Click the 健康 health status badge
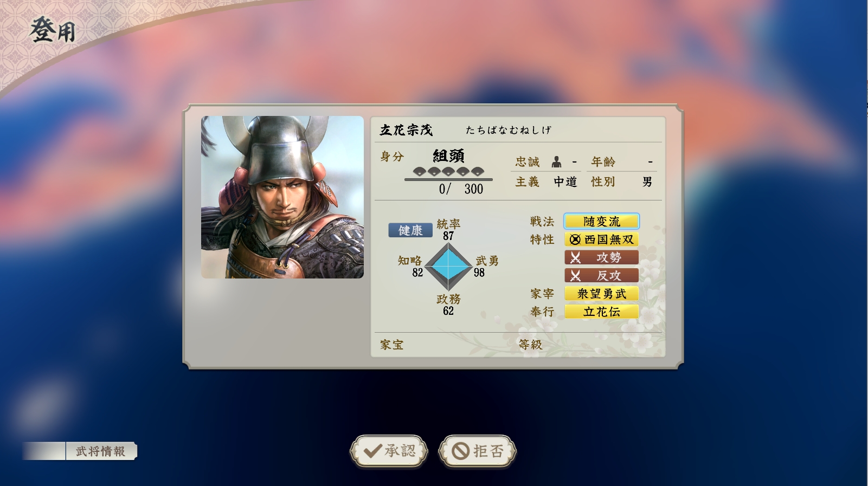This screenshot has width=868, height=486. 410,230
